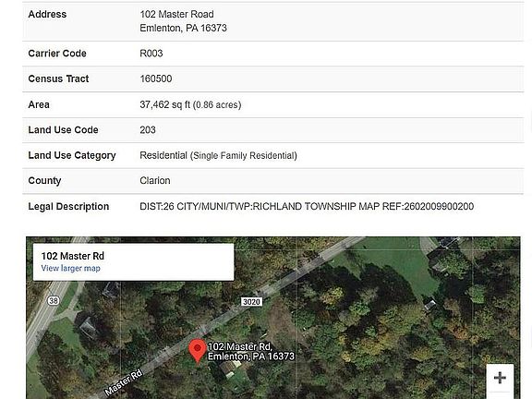
Task: Click the Legal Description row label
Action: (x=68, y=206)
